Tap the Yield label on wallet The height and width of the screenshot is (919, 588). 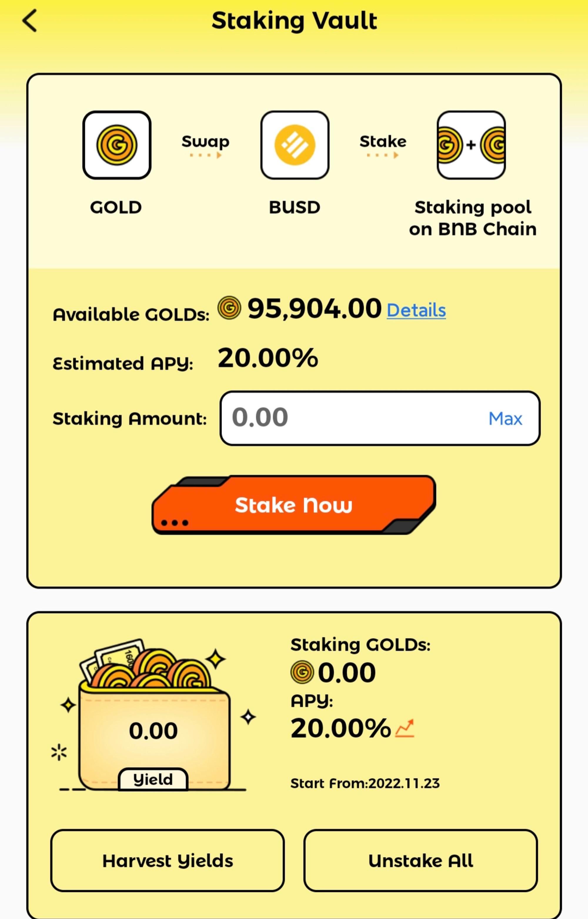[153, 779]
